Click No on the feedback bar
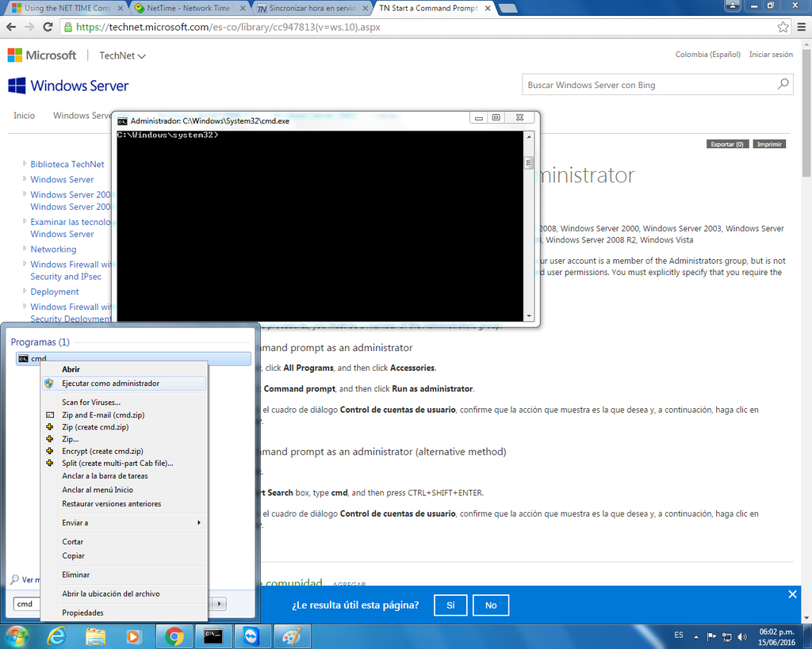 491,605
